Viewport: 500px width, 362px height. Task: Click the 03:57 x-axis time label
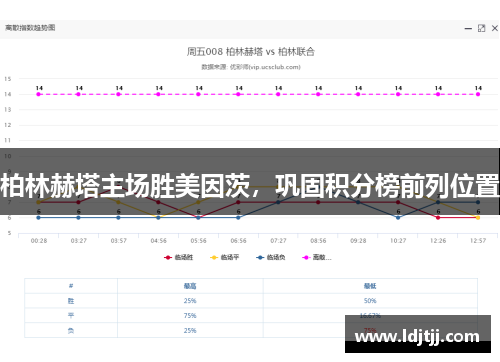click(x=119, y=241)
